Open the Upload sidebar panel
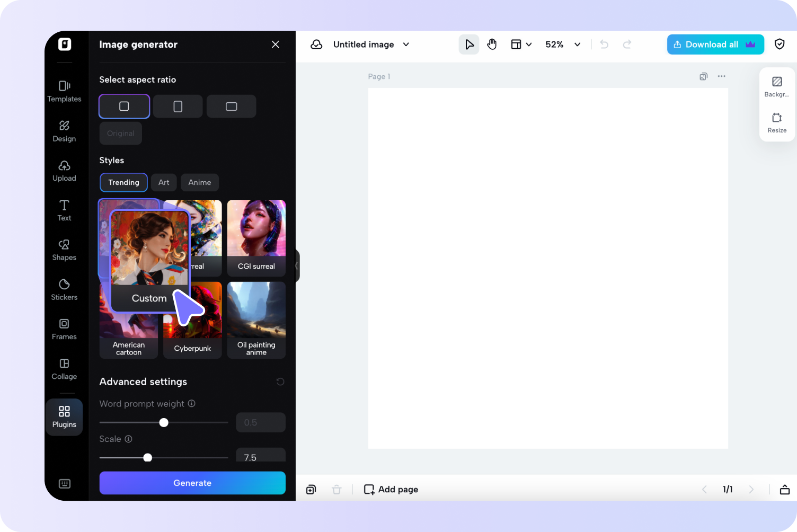The image size is (797, 532). tap(64, 171)
